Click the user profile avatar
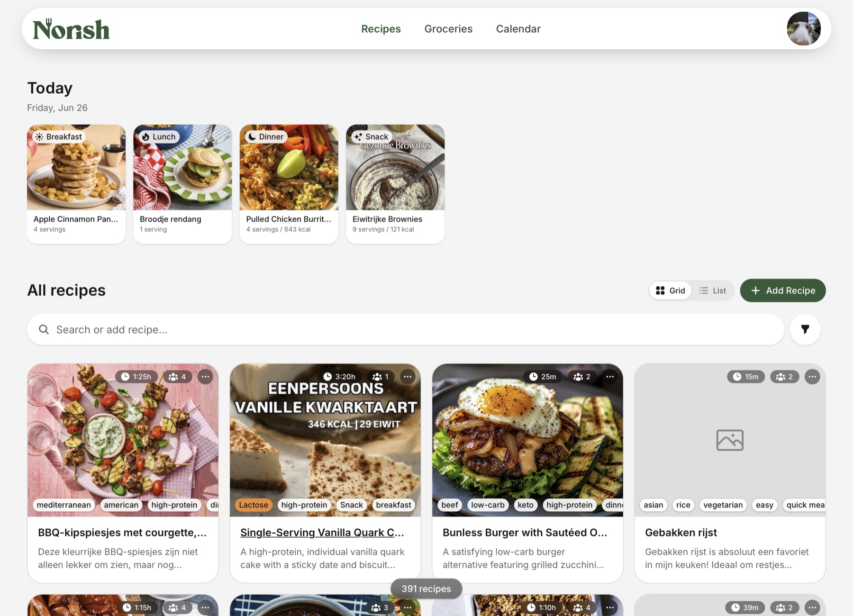The image size is (853, 616). 804,29
